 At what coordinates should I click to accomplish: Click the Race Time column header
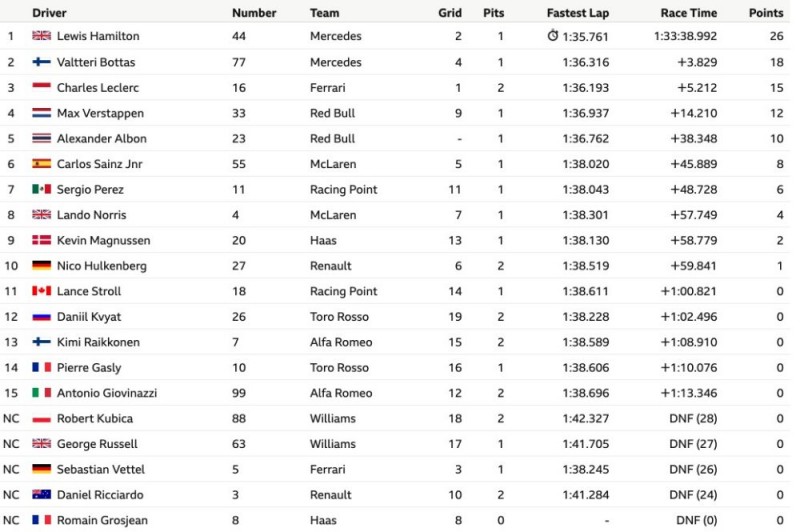coord(689,13)
